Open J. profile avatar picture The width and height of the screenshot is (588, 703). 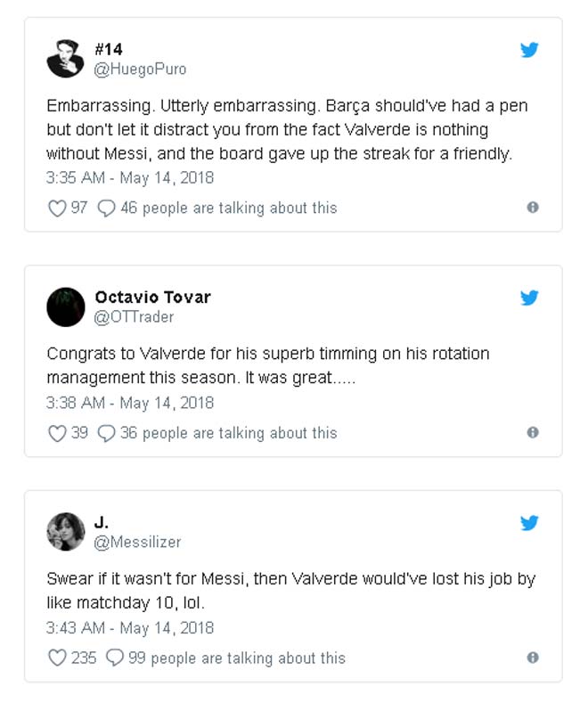click(x=65, y=532)
